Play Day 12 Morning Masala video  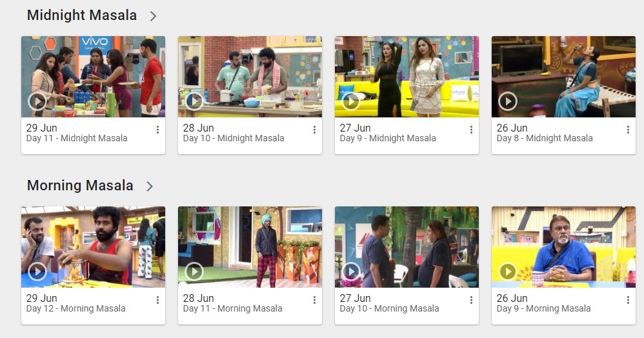37,272
